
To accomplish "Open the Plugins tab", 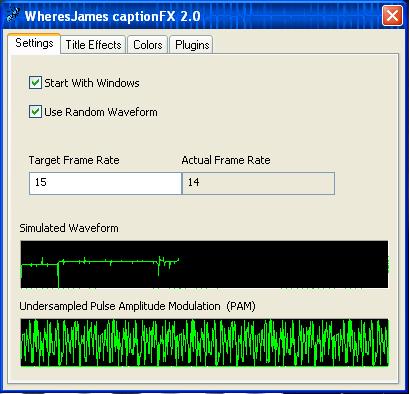I will (192, 45).
